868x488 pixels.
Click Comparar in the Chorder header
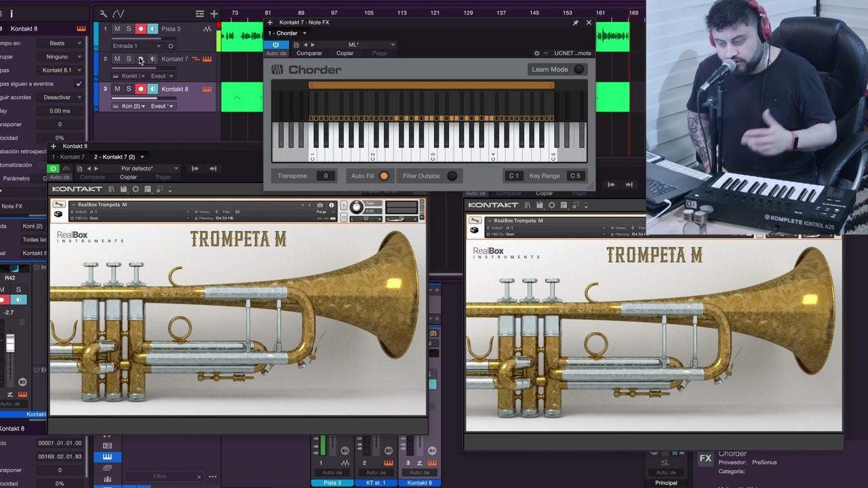[x=309, y=53]
